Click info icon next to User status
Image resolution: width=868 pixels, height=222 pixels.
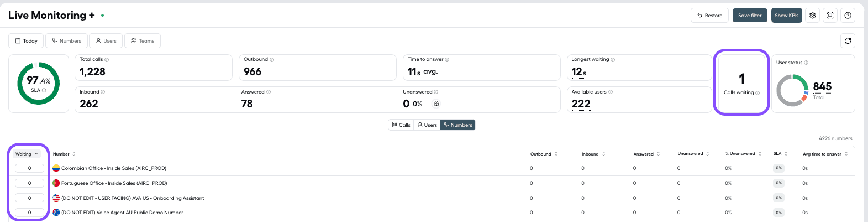point(806,63)
